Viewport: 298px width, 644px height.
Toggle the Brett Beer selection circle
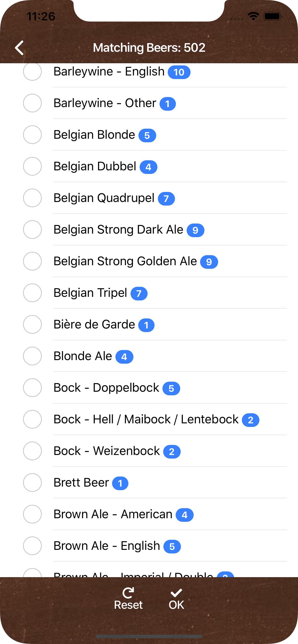click(x=32, y=483)
